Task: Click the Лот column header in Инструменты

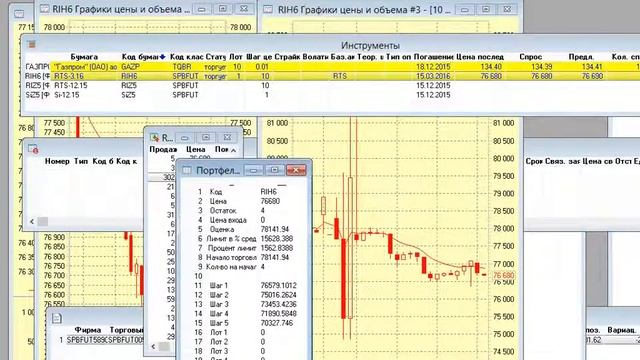Action: point(236,57)
